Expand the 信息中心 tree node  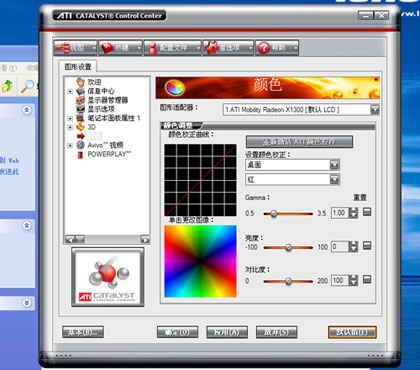click(70, 91)
